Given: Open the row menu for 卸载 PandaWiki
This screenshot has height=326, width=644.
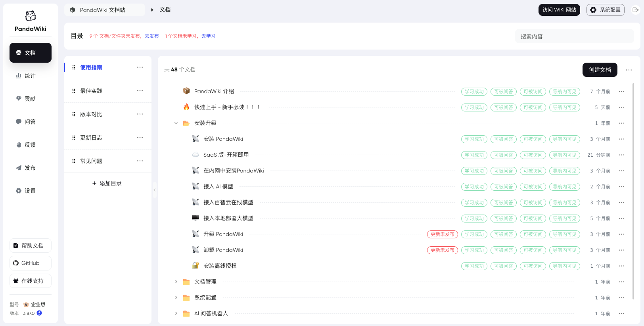Looking at the screenshot, I should pos(621,250).
